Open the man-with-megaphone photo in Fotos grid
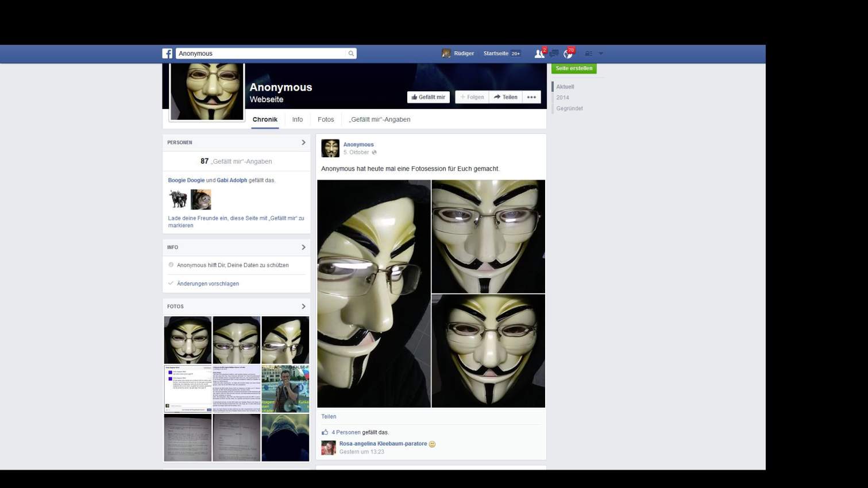The height and width of the screenshot is (488, 868). click(286, 389)
